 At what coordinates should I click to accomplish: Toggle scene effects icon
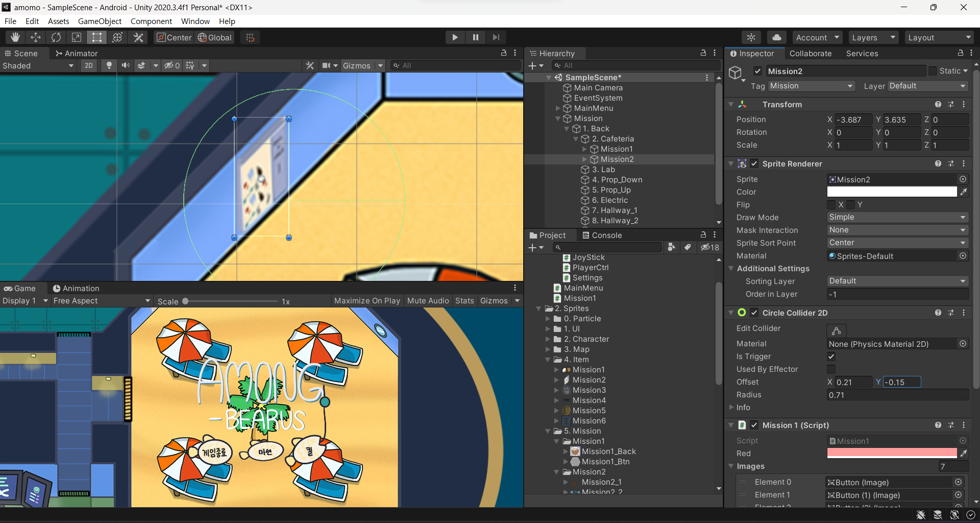click(142, 65)
